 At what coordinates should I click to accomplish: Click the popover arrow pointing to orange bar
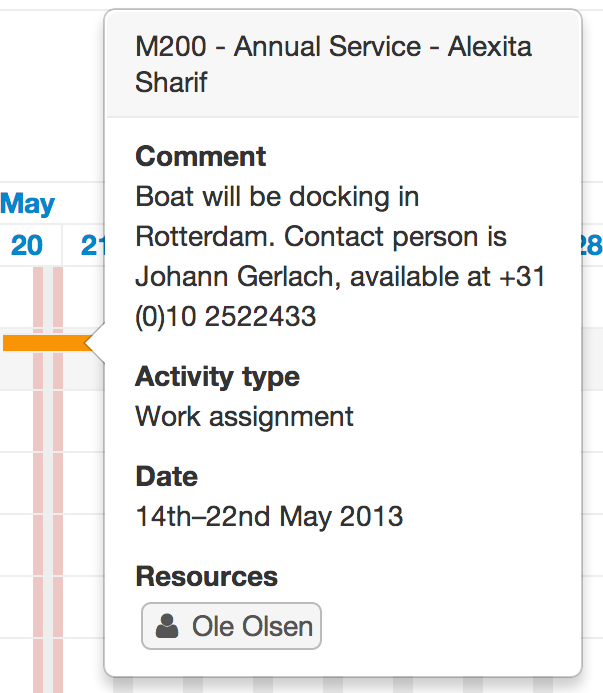tap(95, 343)
